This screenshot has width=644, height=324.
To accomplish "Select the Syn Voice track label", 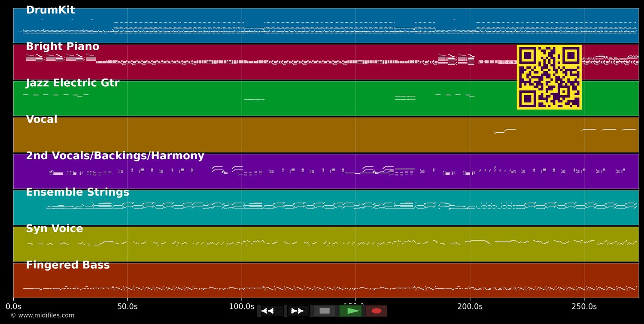I will (55, 229).
